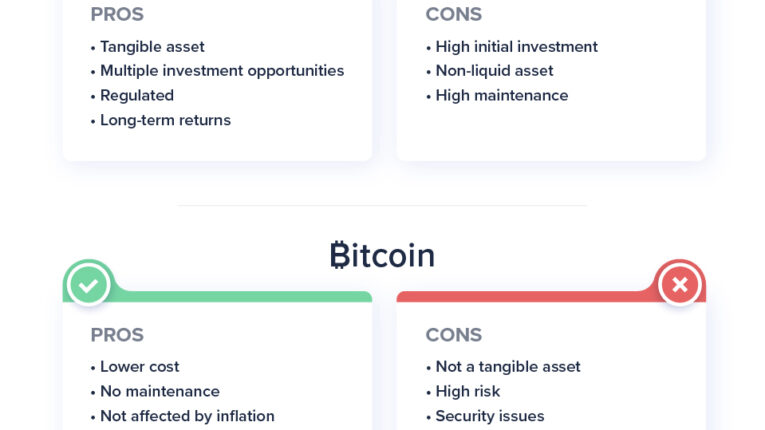Image resolution: width=765 pixels, height=430 pixels.
Task: Select the "Non-liquid asset" bullet
Action: coord(494,71)
